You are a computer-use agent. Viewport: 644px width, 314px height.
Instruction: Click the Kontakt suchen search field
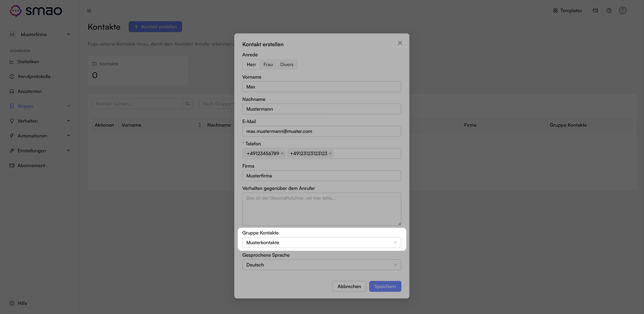pos(137,104)
